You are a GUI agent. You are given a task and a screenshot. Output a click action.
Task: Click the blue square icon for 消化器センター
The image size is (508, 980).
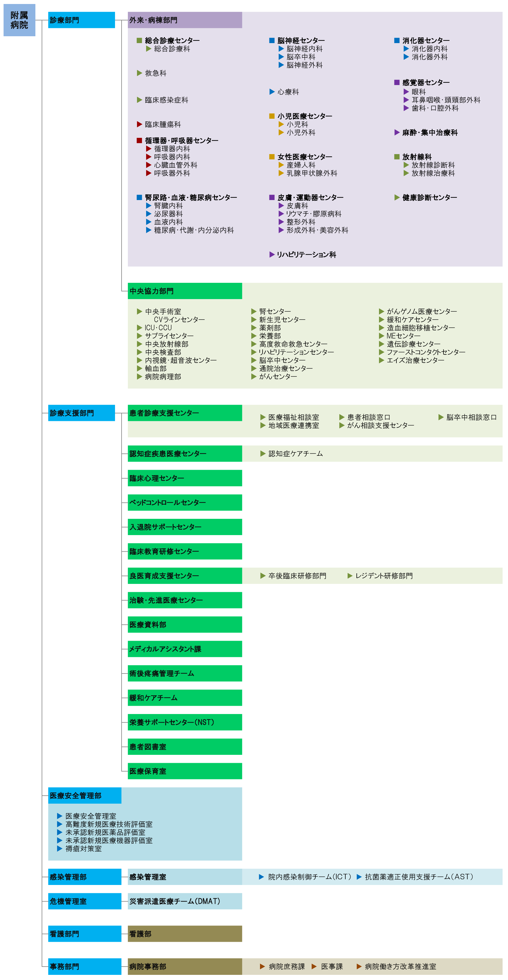coord(398,40)
